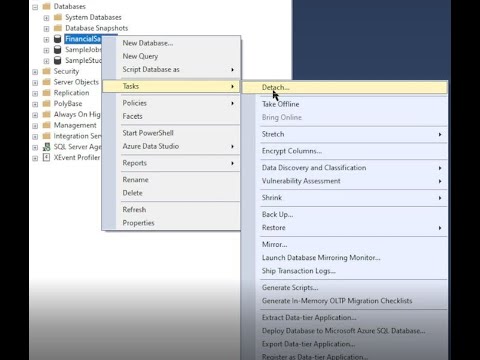
Task: Expand the Replication node
Action: point(35,93)
